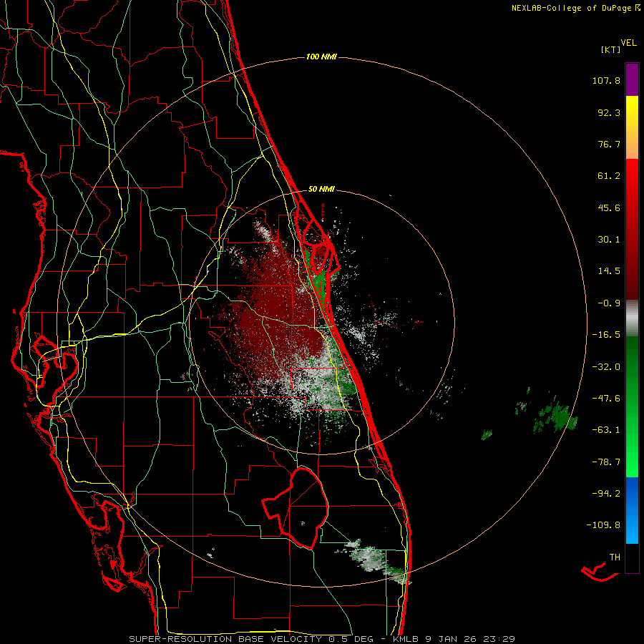
Task: Pick the bright red segment near 61.2
Action: (632, 177)
